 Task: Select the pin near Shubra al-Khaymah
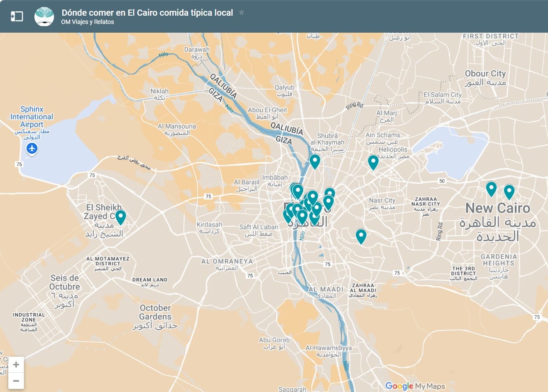tap(315, 162)
